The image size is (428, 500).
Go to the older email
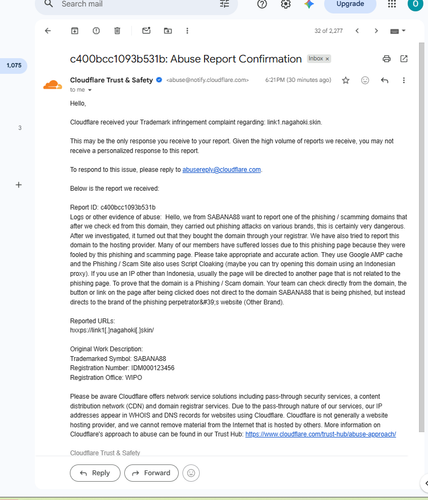tap(376, 31)
